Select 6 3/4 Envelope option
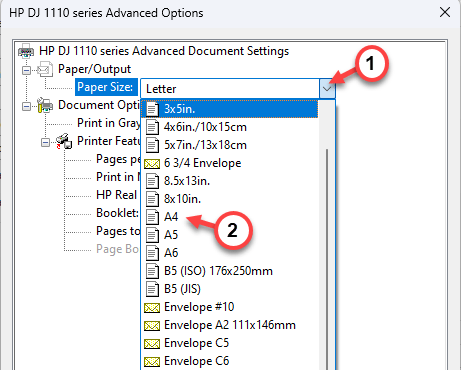 pos(230,163)
